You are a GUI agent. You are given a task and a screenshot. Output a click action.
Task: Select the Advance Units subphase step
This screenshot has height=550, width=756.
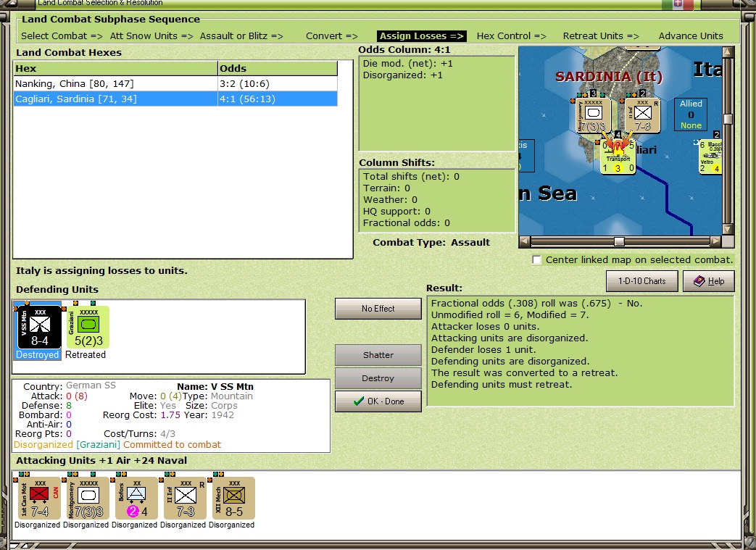point(691,36)
